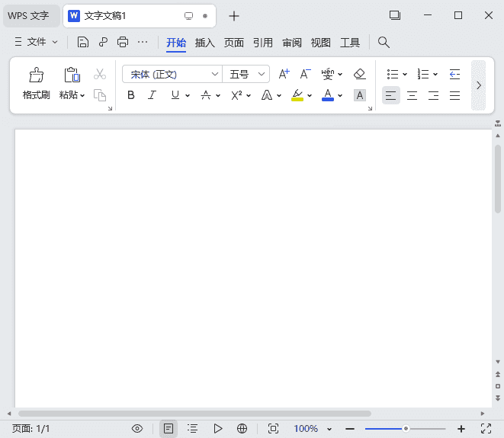Click the clear formatting eraser icon
Screen dimensions: 504x438
[360, 74]
